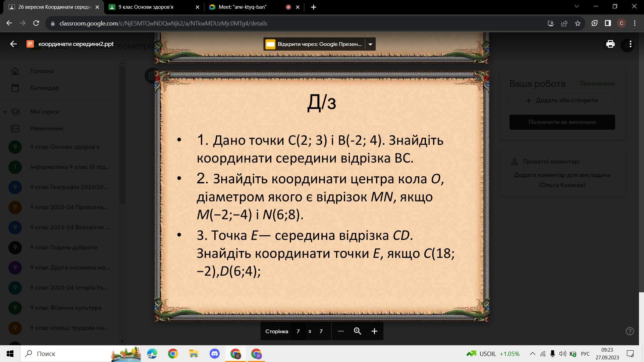Switch to the Meet 'arw-ktyq-ban' tab
Screen dimensions: 644x362
point(243,7)
